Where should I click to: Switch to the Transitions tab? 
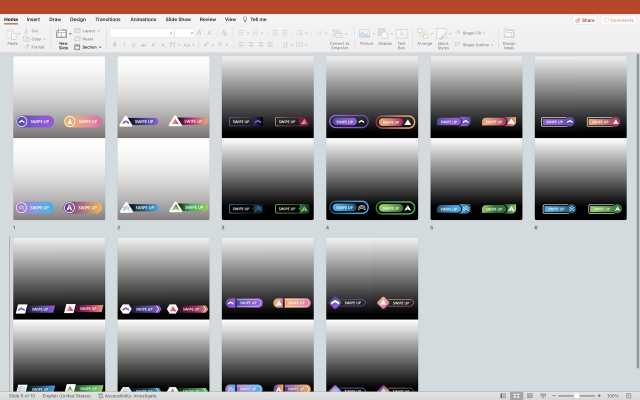tap(107, 19)
